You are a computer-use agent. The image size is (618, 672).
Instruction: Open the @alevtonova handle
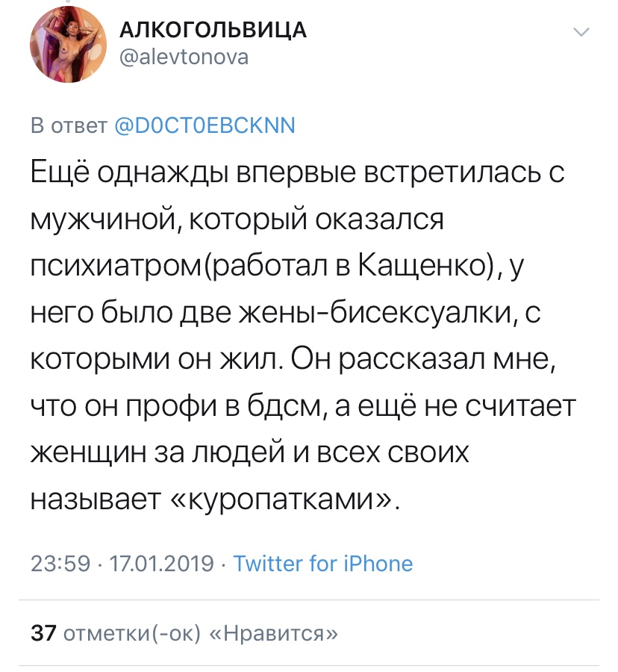[x=184, y=57]
